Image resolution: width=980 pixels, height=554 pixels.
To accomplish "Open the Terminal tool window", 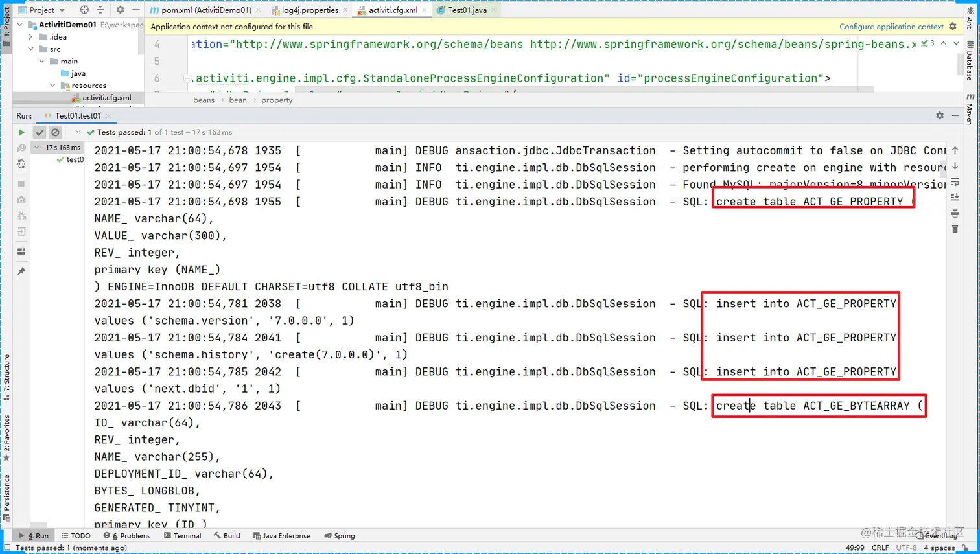I will [183, 536].
